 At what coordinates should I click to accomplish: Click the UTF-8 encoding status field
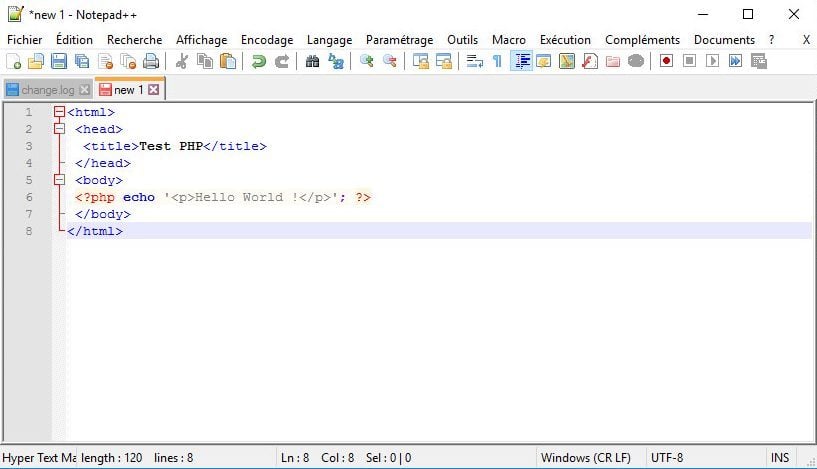point(667,458)
